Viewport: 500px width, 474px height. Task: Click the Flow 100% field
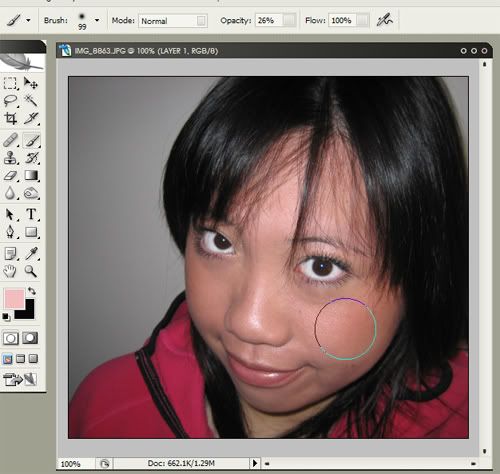click(342, 20)
